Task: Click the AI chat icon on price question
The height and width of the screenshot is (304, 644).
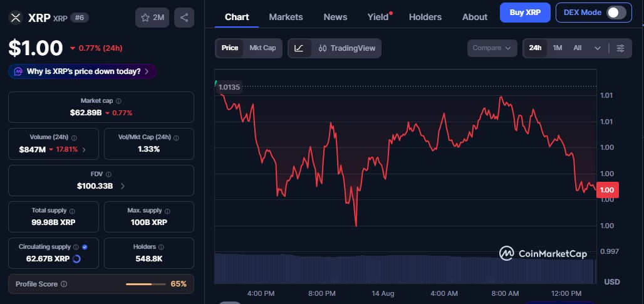Action: pos(18,71)
